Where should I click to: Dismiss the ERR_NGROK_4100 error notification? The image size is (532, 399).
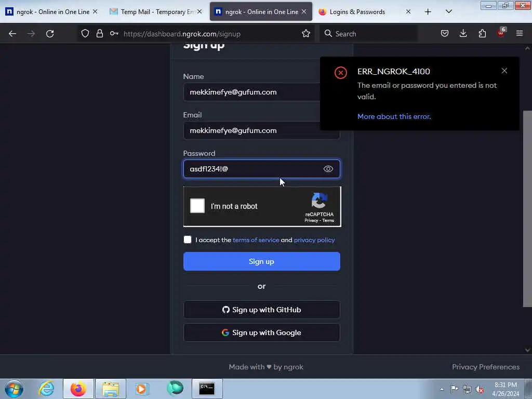[504, 71]
